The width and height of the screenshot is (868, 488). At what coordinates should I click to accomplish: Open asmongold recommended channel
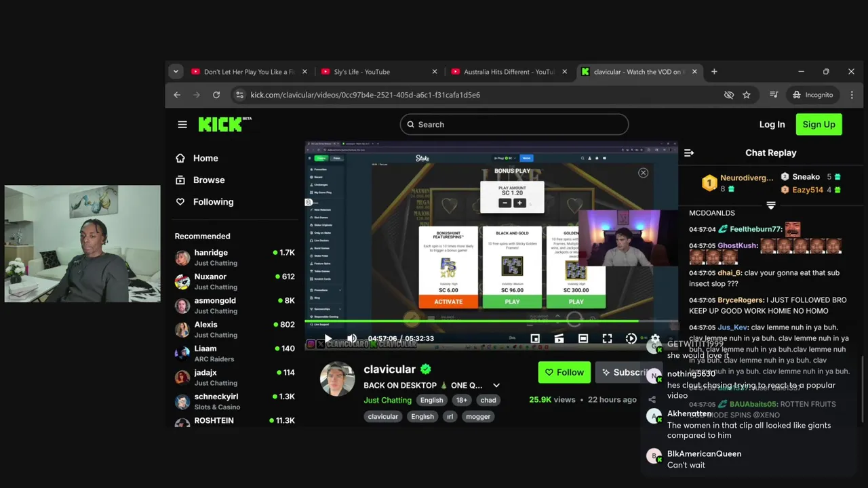tap(235, 306)
